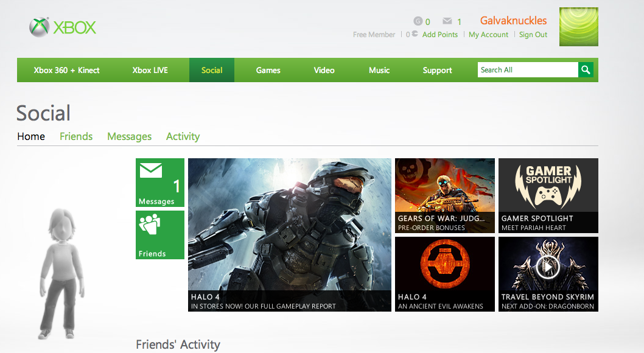Open the envelope message notification icon
Image resolution: width=644 pixels, height=353 pixels.
(447, 21)
